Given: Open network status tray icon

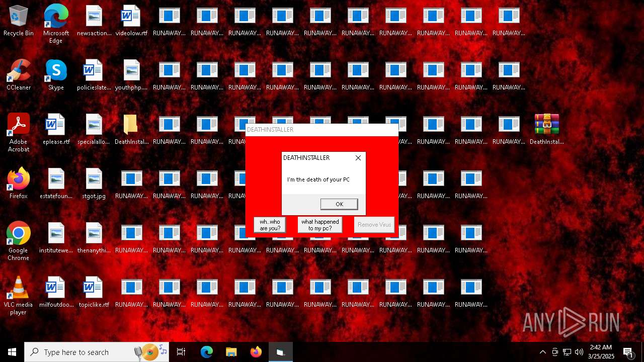Looking at the screenshot, I should (x=567, y=352).
